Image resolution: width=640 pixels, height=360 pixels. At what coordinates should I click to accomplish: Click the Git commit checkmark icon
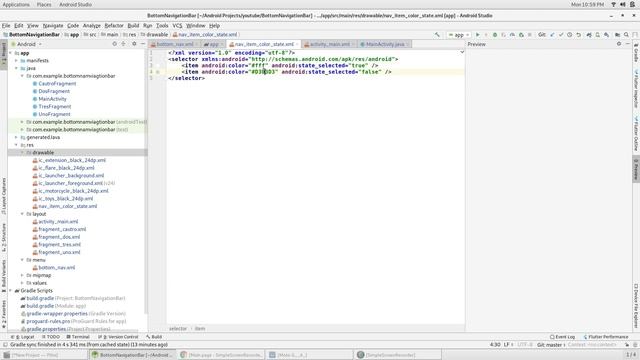[x=561, y=35]
